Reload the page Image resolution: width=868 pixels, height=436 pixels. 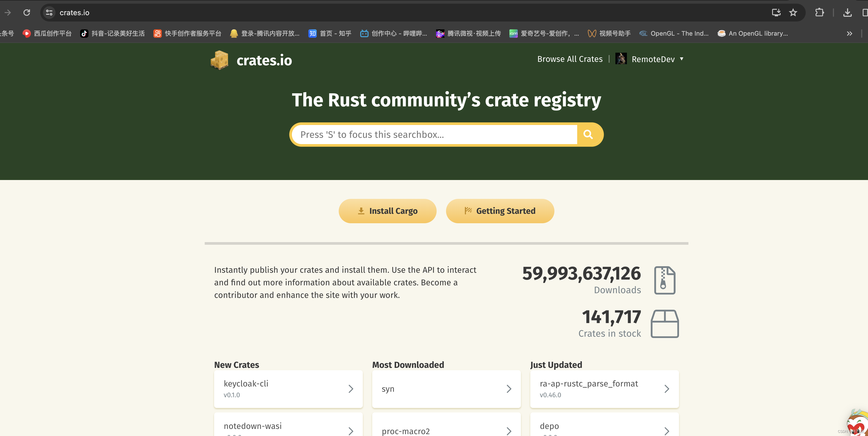(27, 13)
